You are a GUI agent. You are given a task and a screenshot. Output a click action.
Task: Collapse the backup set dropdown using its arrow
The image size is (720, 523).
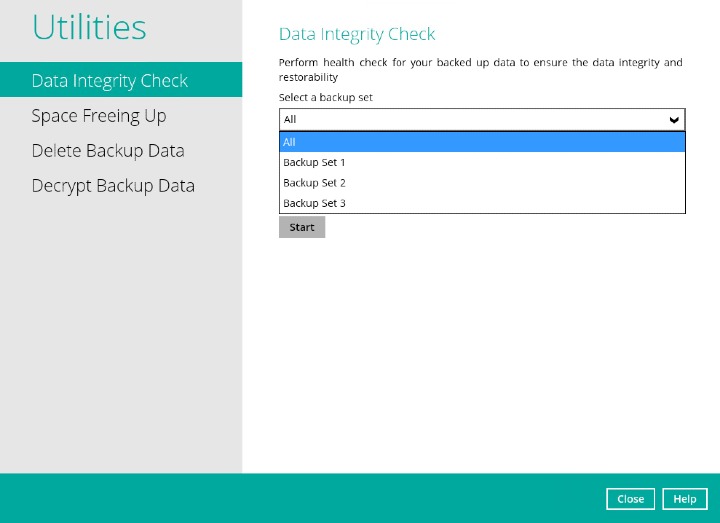click(x=674, y=120)
